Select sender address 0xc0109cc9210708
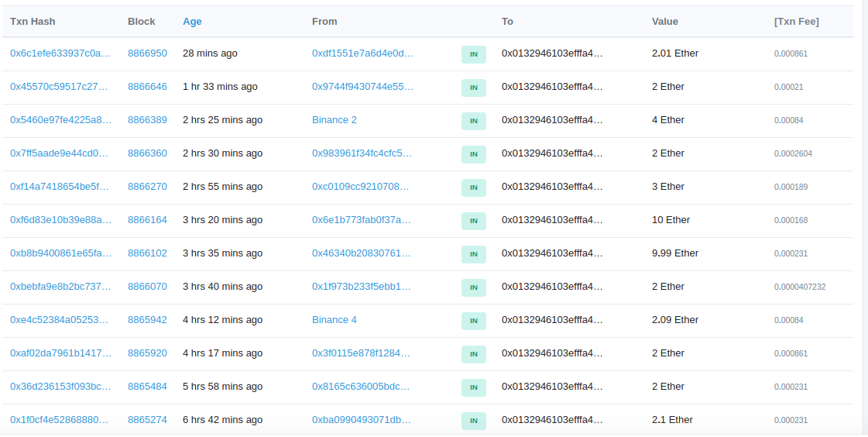 click(360, 187)
